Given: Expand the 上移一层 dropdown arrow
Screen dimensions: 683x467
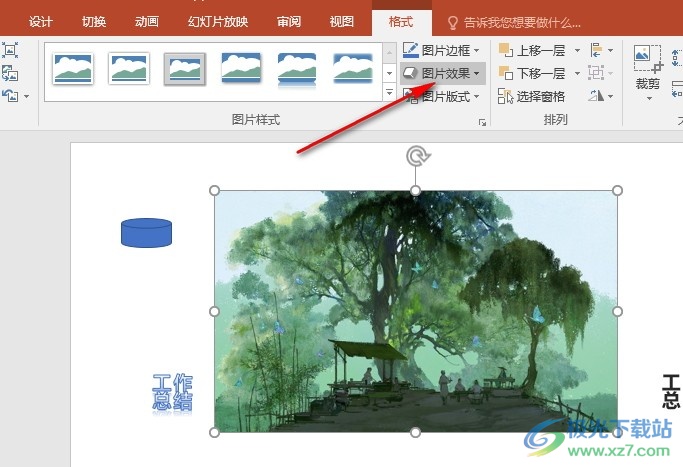Looking at the screenshot, I should click(x=577, y=51).
